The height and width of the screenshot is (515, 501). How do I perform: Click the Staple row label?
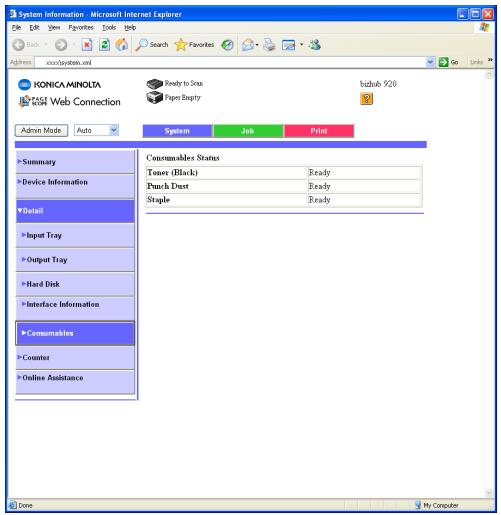tap(159, 200)
